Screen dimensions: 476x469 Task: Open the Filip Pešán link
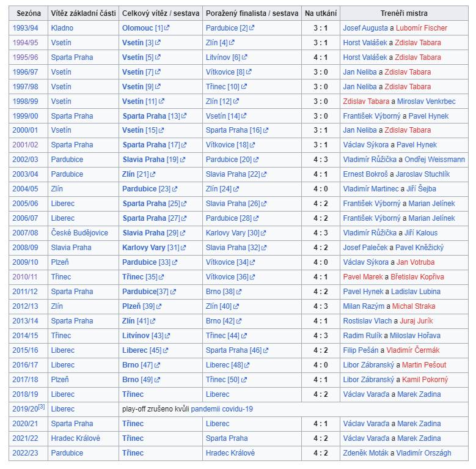(361, 350)
